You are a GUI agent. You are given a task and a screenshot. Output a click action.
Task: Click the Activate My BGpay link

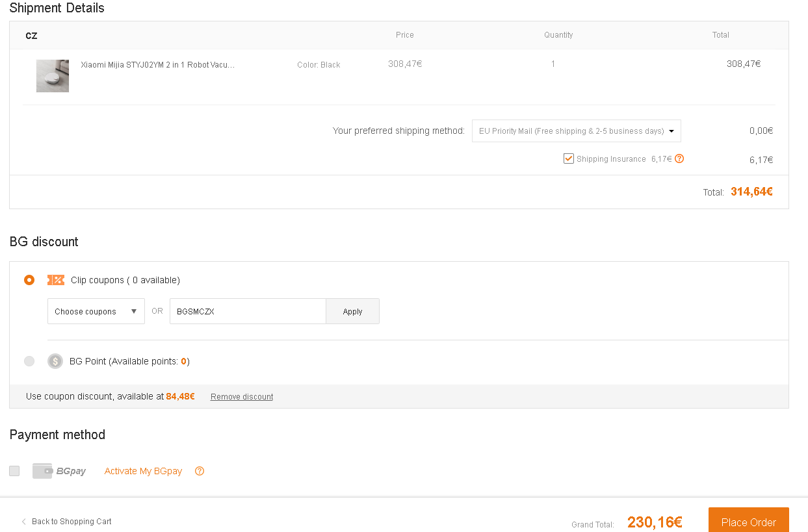point(143,471)
